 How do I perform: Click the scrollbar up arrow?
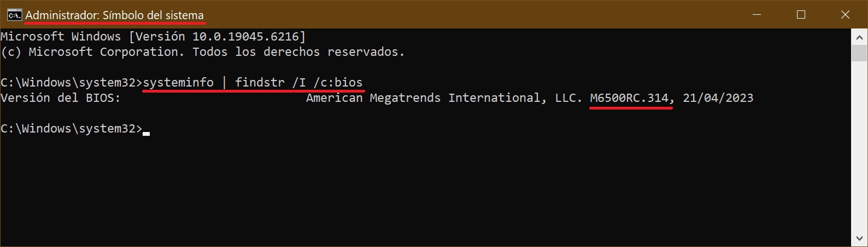point(859,37)
